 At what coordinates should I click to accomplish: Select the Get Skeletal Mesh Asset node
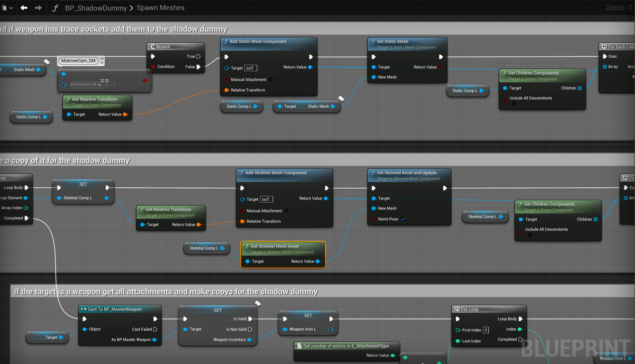(275, 246)
